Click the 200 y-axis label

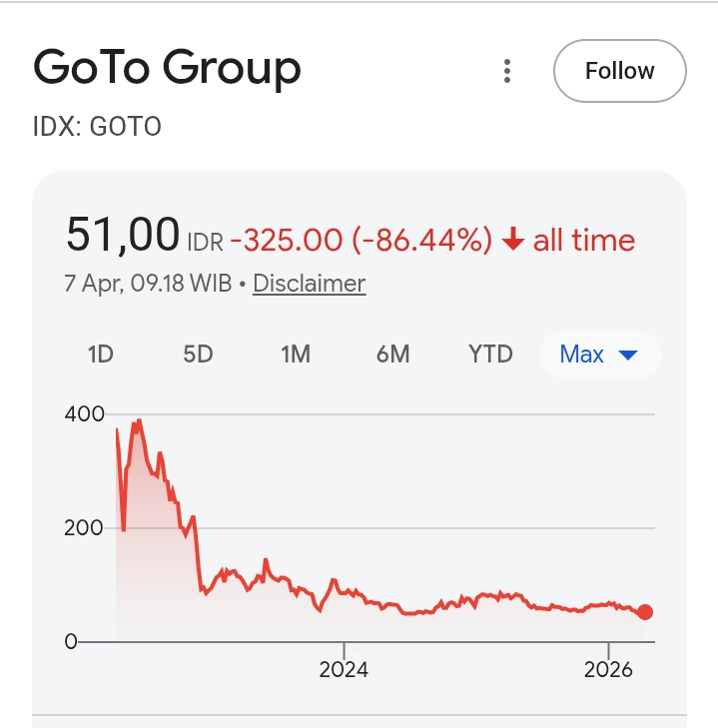pos(84,527)
